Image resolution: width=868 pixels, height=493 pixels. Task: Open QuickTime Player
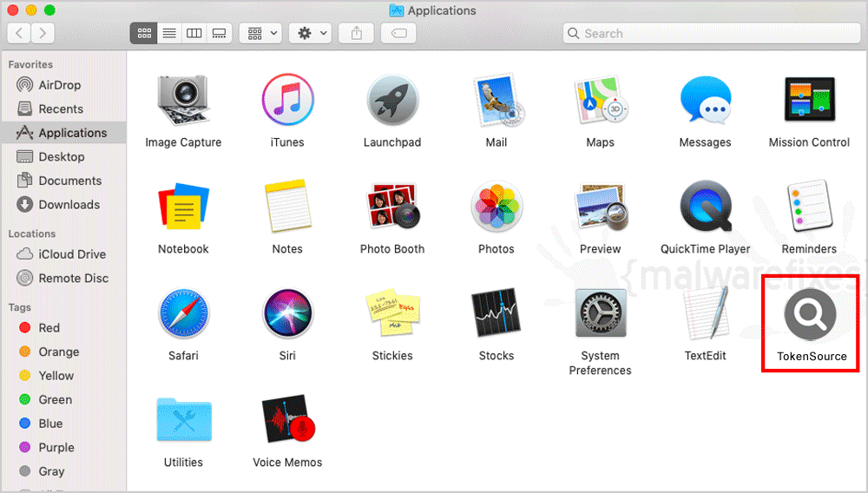click(x=705, y=207)
